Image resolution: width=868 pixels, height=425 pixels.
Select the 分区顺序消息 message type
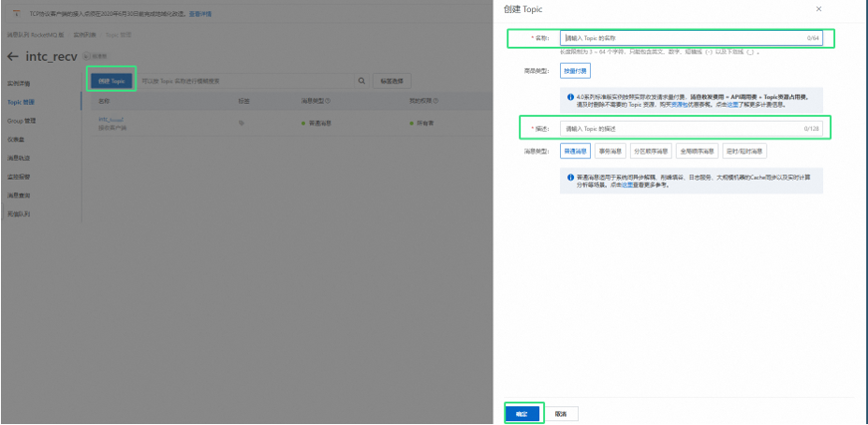(x=651, y=151)
